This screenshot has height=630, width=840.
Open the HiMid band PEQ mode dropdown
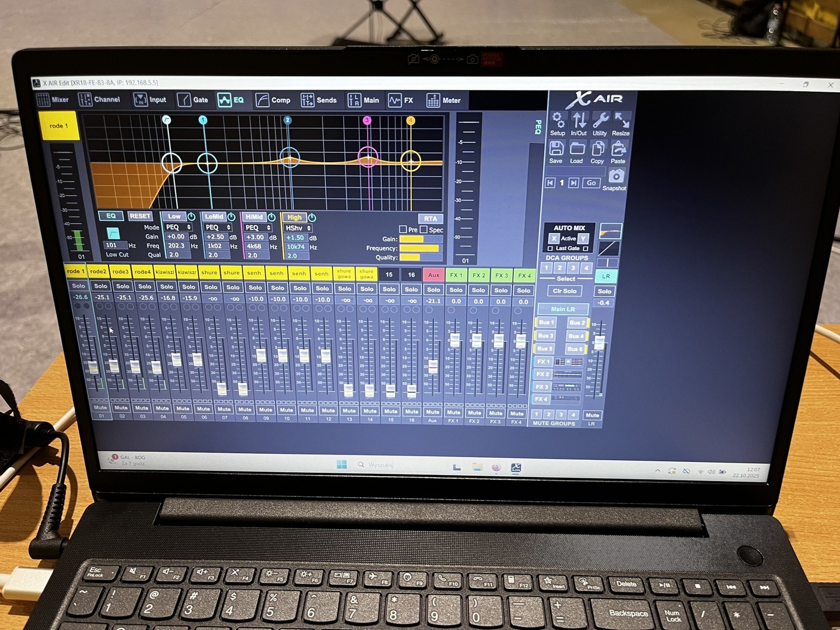[258, 228]
